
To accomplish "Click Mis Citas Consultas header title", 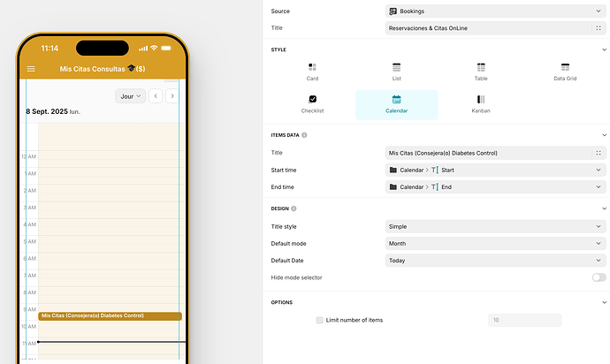I will (103, 69).
